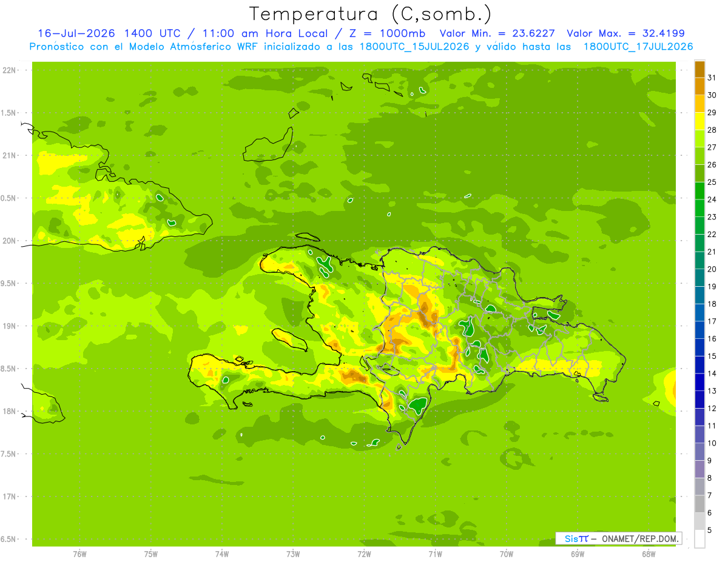Click legend value "25"
728x562 pixels.
(712, 182)
